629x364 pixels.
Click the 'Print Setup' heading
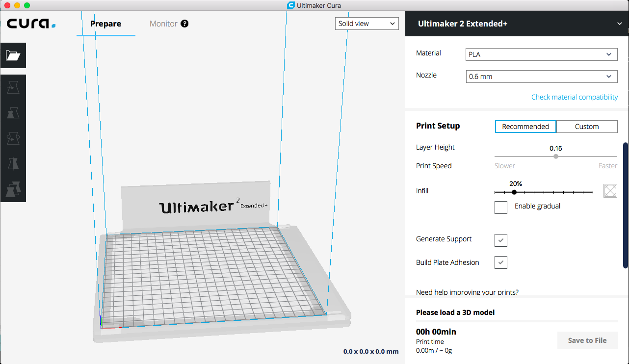pos(438,126)
